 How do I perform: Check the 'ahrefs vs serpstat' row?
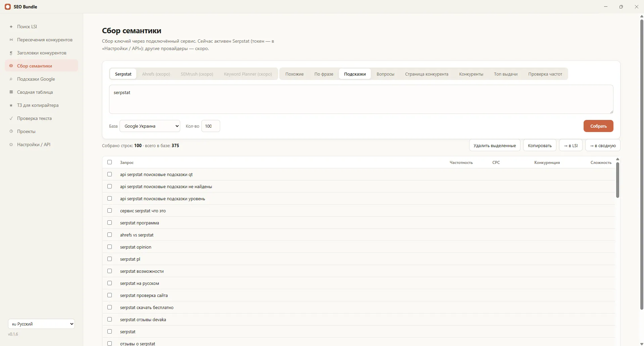click(x=109, y=235)
